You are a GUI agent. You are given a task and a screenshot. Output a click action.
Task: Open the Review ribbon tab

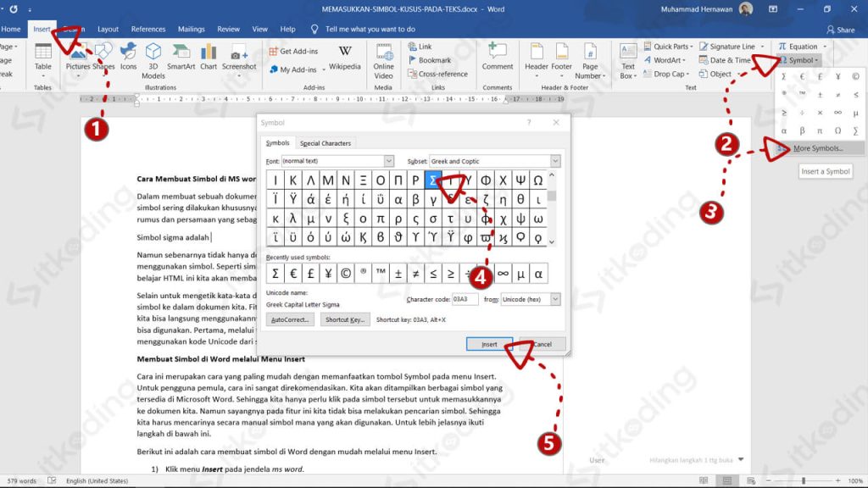point(228,29)
